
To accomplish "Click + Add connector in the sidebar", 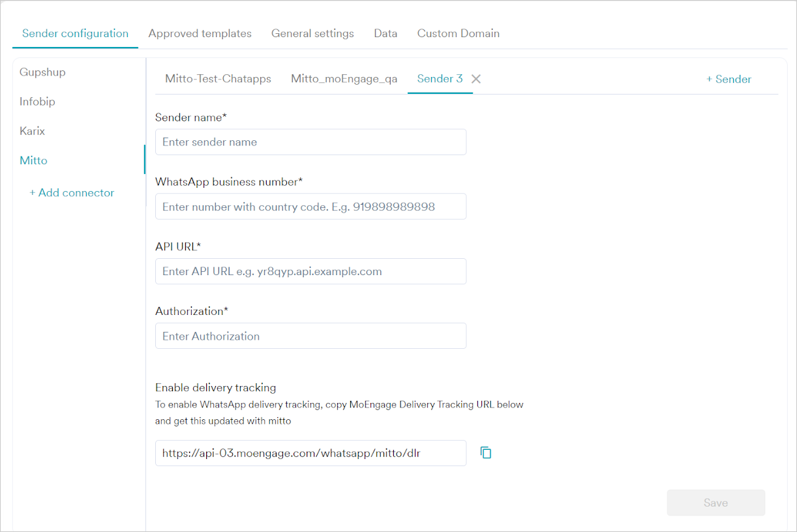I will (72, 192).
